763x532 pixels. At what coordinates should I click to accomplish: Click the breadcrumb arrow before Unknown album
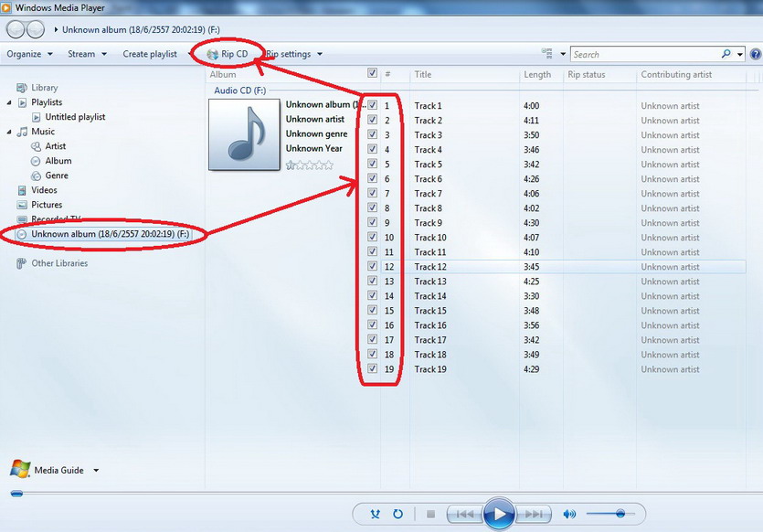[56, 29]
